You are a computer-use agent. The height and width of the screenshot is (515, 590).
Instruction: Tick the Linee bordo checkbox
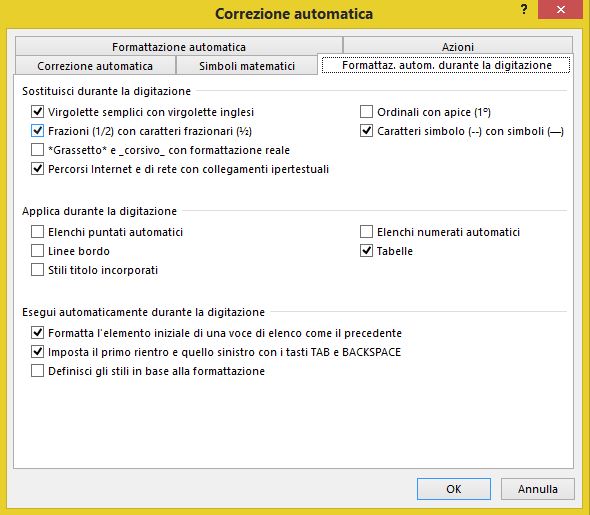[37, 251]
